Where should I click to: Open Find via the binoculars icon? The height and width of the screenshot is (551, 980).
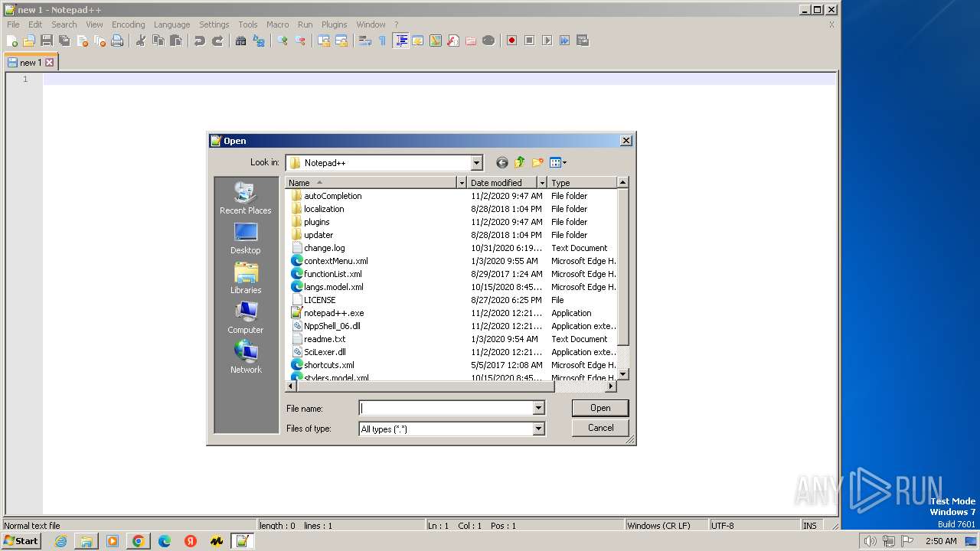240,41
